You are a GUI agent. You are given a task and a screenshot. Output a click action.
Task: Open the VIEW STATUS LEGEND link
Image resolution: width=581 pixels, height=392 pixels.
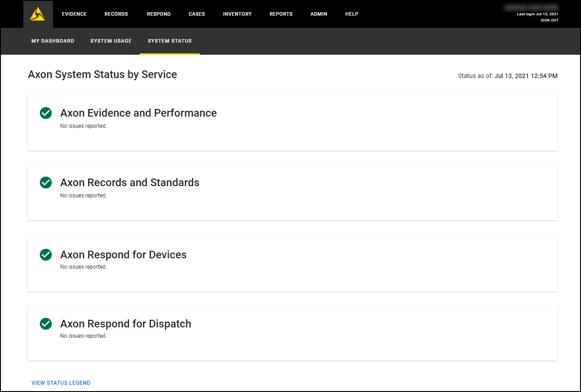click(61, 383)
